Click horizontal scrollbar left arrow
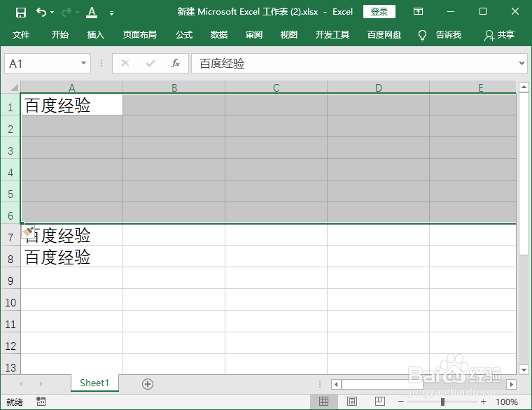The image size is (532, 410). click(336, 384)
